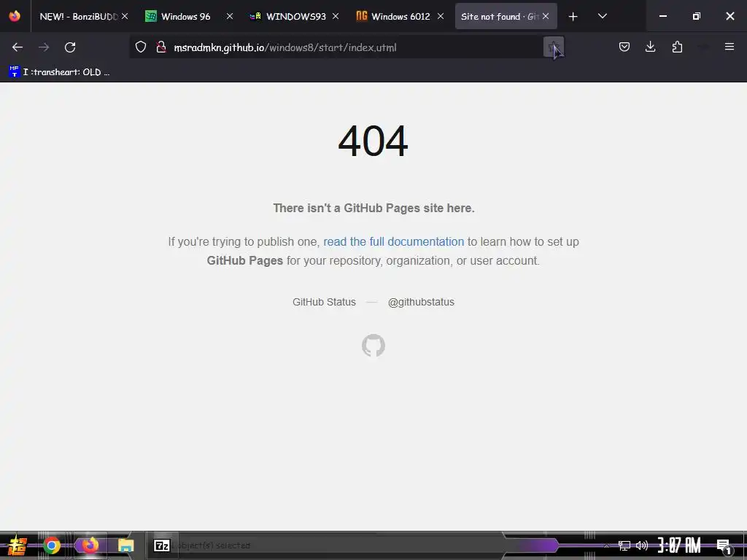The width and height of the screenshot is (747, 560).
Task: Open the Firefox hamburger menu
Action: pos(729,47)
